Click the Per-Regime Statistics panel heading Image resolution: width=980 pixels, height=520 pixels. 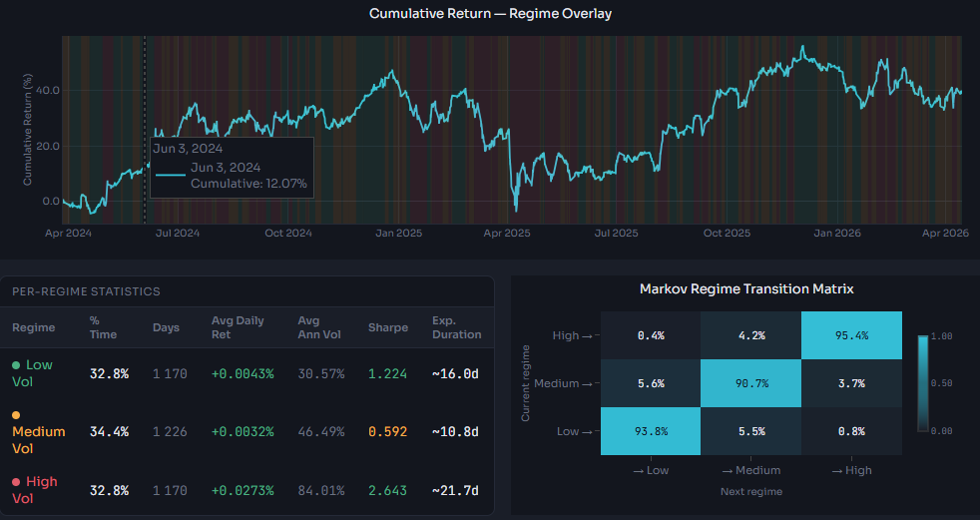(x=86, y=291)
